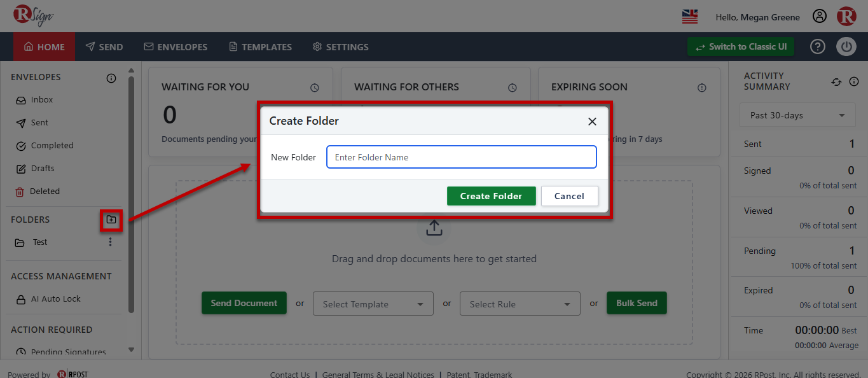Click the language flag icon
The height and width of the screenshot is (378, 868).
[x=690, y=17]
